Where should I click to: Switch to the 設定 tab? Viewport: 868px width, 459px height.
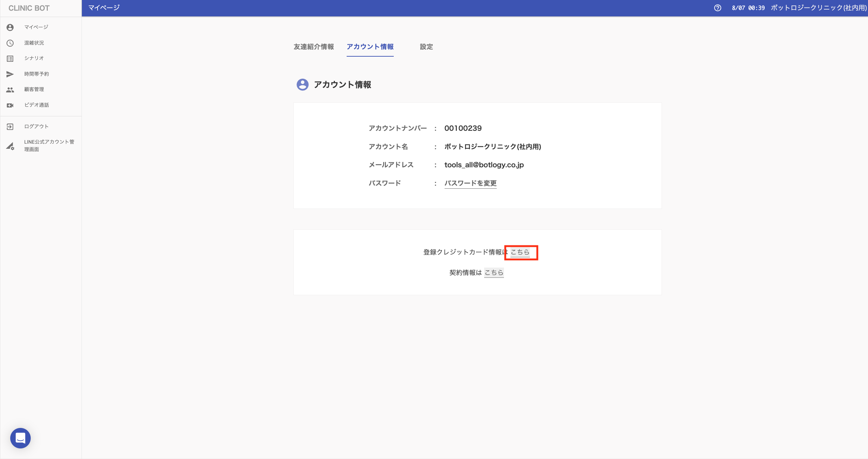click(x=426, y=47)
